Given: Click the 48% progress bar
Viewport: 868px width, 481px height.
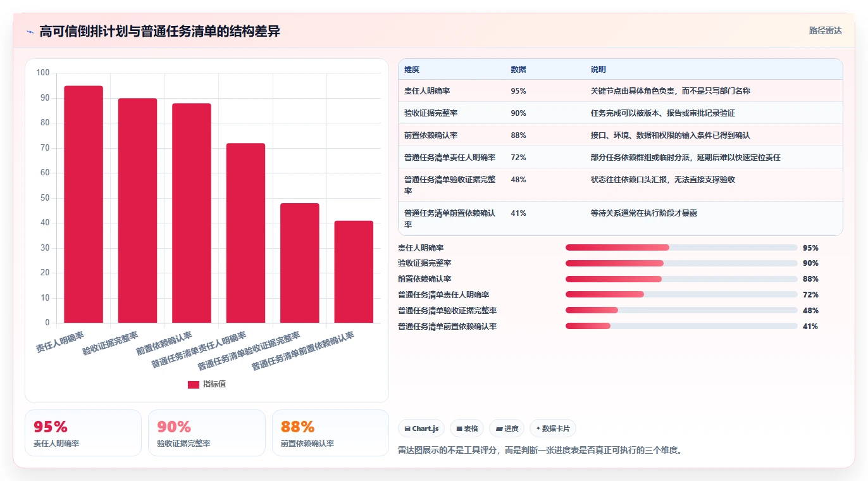Looking at the screenshot, I should pos(681,310).
